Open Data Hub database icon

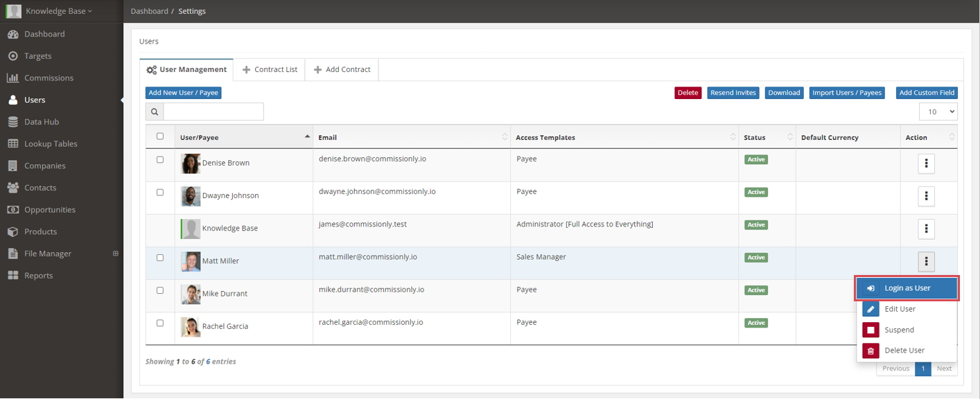click(12, 122)
